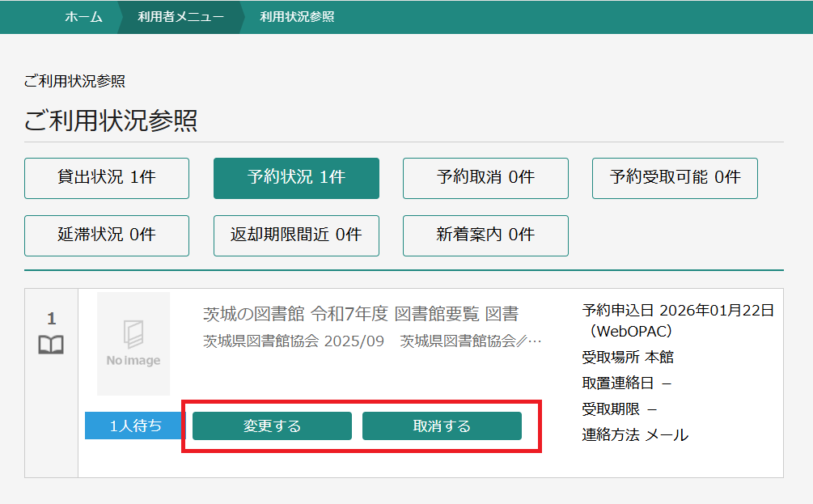Switch to 貸出状況 1件 tab

[x=107, y=178]
